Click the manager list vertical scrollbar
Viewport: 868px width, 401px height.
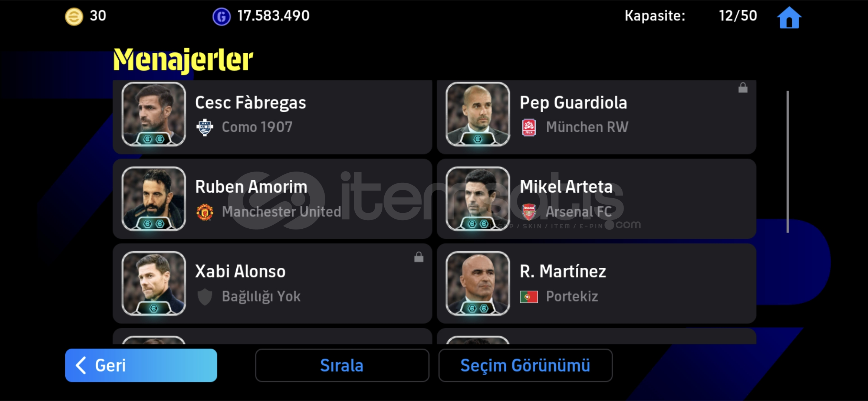pos(788,162)
